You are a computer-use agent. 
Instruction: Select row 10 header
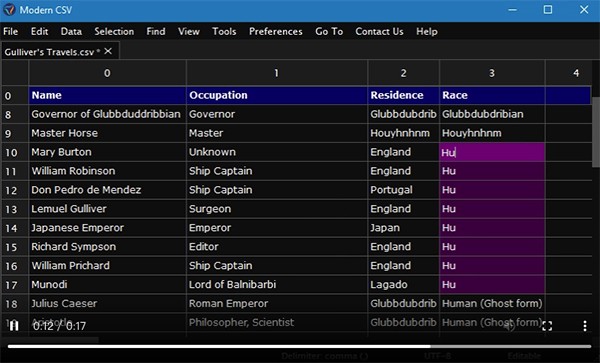pos(15,152)
